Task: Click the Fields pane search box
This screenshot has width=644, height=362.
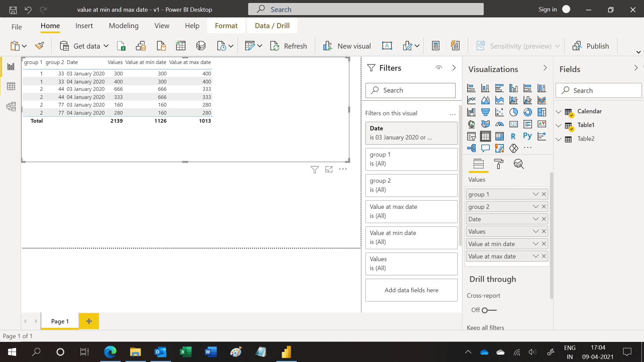Action: (x=599, y=90)
